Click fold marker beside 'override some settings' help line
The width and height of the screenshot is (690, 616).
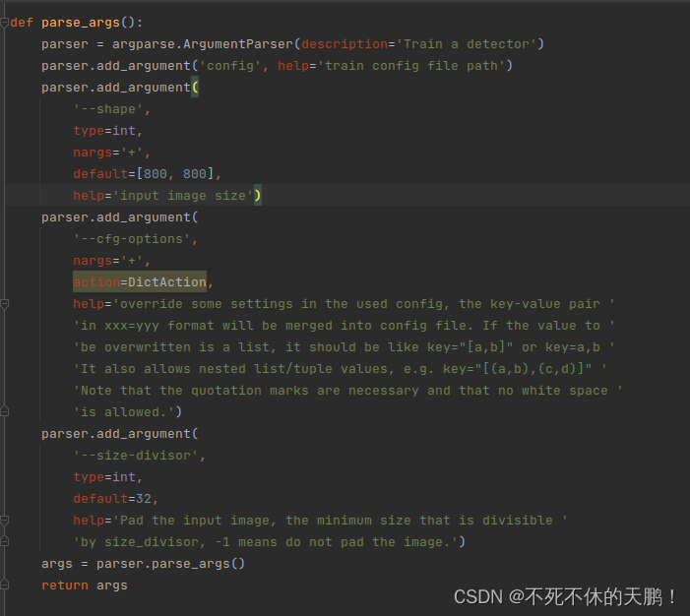coord(5,304)
